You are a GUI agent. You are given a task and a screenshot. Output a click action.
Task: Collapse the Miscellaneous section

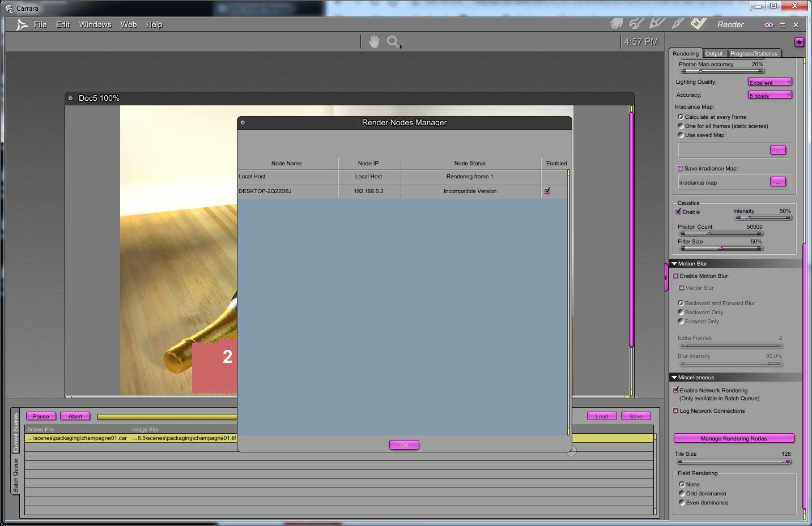(x=674, y=377)
